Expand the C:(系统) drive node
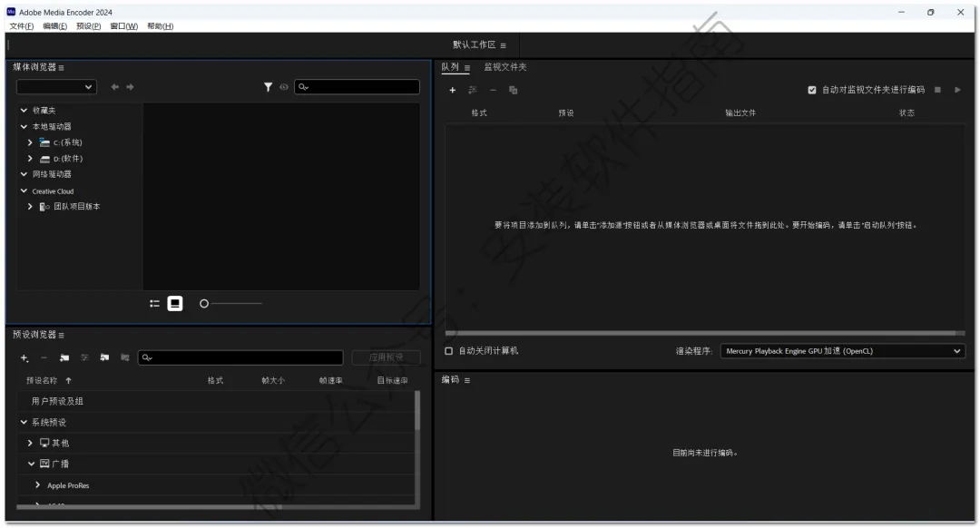Viewport: 980px width, 528px height. [x=30, y=142]
